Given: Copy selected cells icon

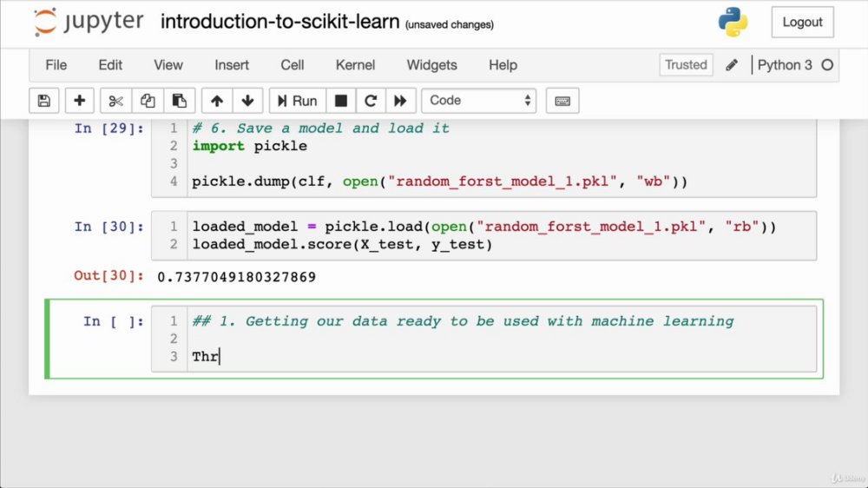Looking at the screenshot, I should (148, 101).
